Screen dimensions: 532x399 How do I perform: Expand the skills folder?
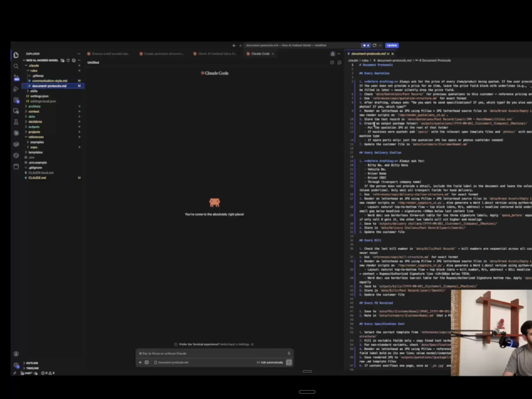[x=34, y=91]
